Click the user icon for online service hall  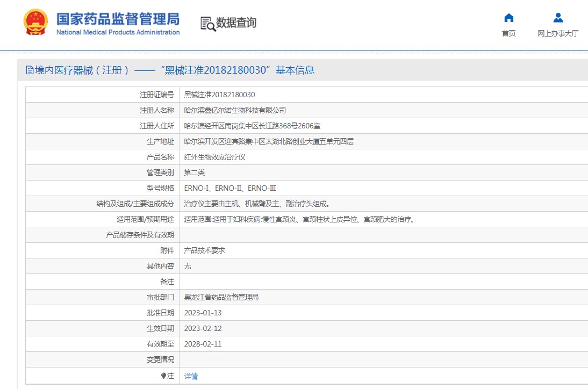coord(558,18)
